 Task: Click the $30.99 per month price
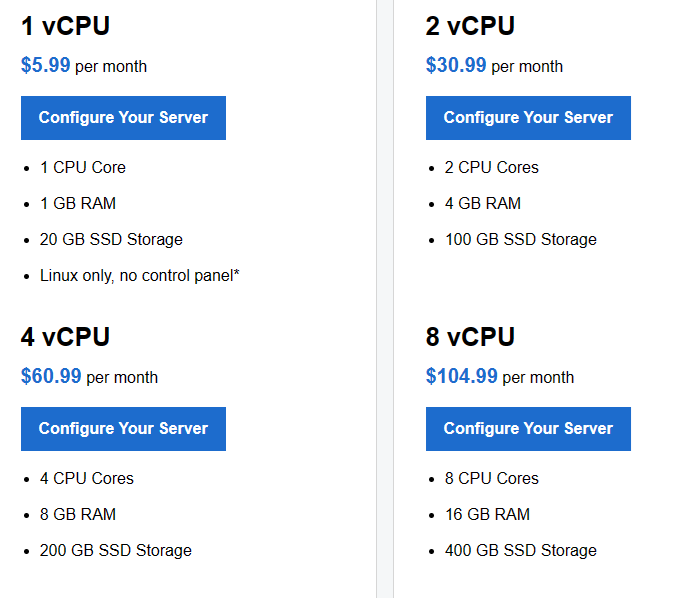click(494, 66)
